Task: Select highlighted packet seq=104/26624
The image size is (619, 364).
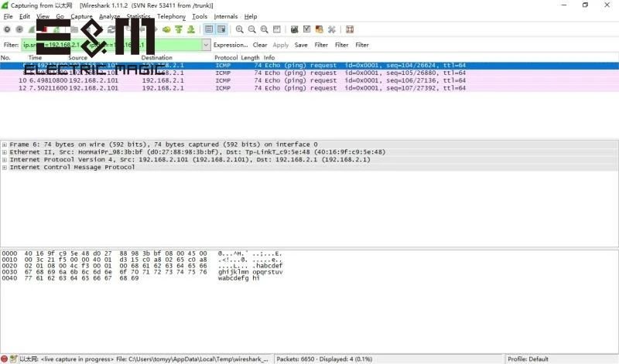Action: pos(309,66)
